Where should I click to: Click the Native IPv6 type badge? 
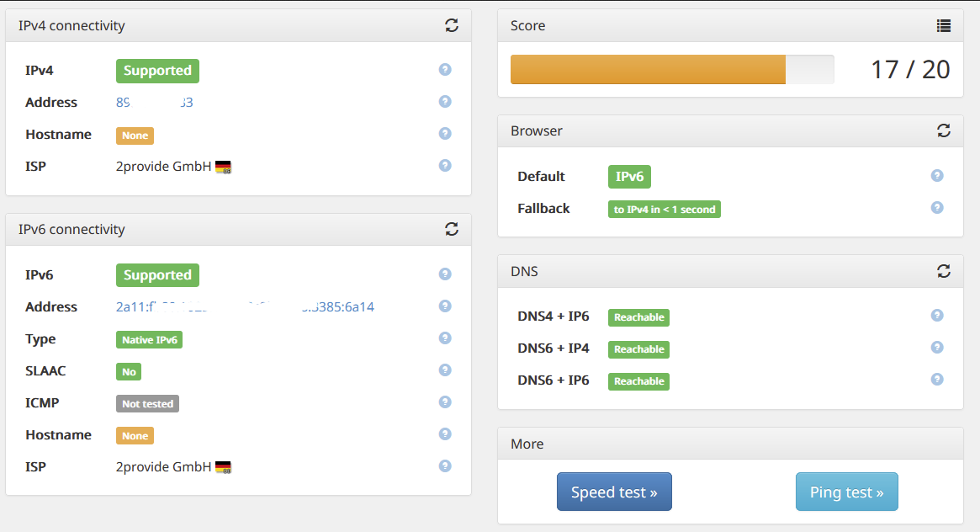(149, 340)
